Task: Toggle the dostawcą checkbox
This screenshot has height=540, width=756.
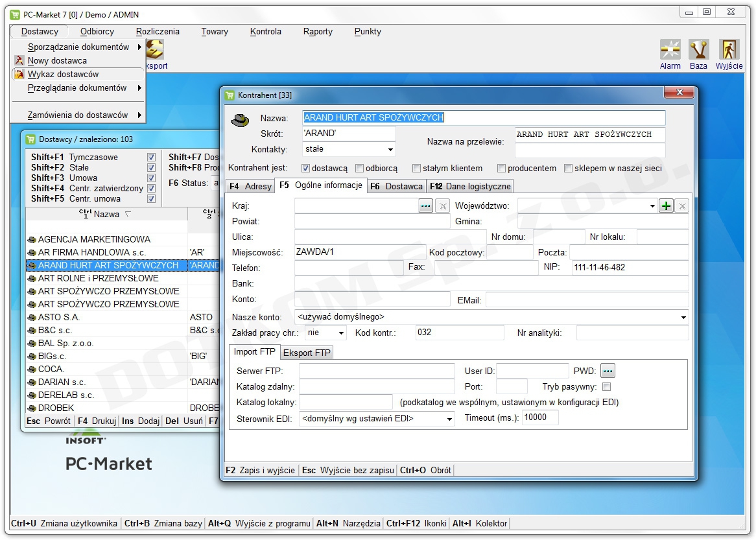Action: 305,169
